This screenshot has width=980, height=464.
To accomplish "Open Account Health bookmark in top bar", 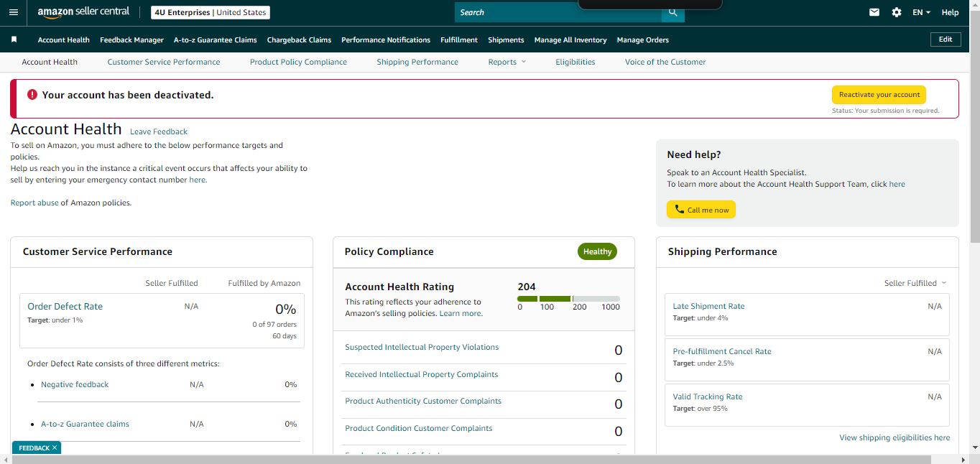I will click(x=64, y=40).
